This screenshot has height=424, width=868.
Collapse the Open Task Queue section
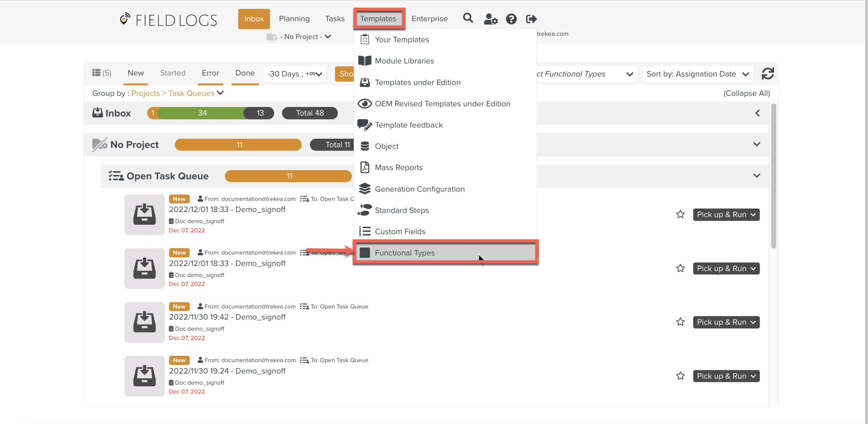[x=757, y=176]
